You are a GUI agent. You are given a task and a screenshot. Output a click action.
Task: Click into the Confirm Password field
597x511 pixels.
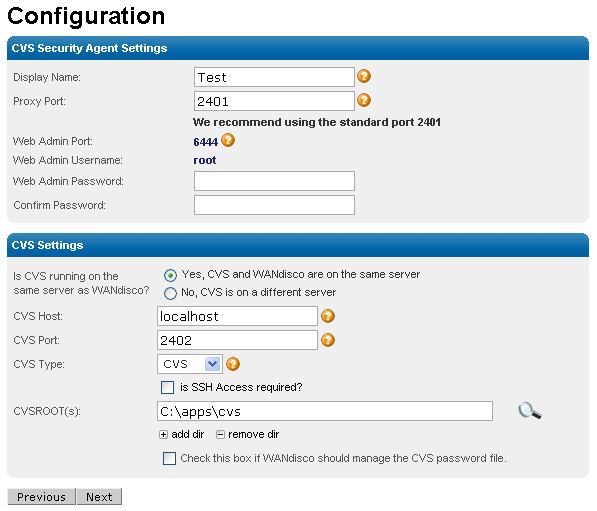[x=274, y=205]
